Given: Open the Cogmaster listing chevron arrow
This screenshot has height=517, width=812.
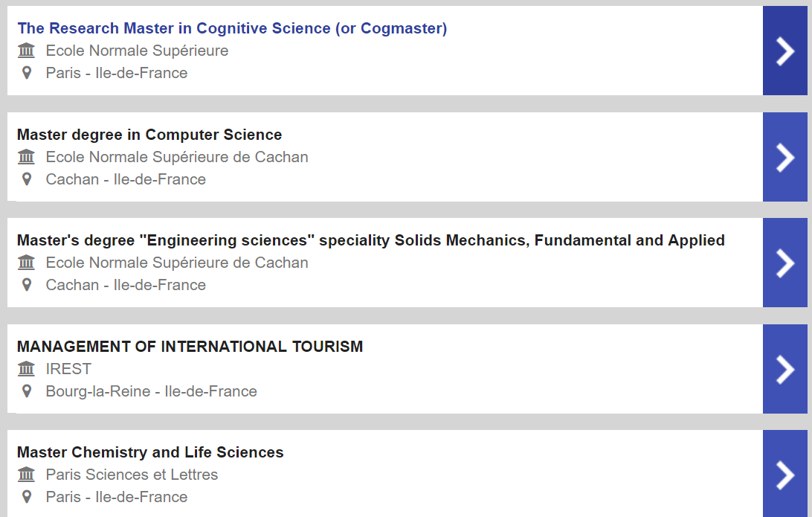Looking at the screenshot, I should pyautogui.click(x=784, y=51).
